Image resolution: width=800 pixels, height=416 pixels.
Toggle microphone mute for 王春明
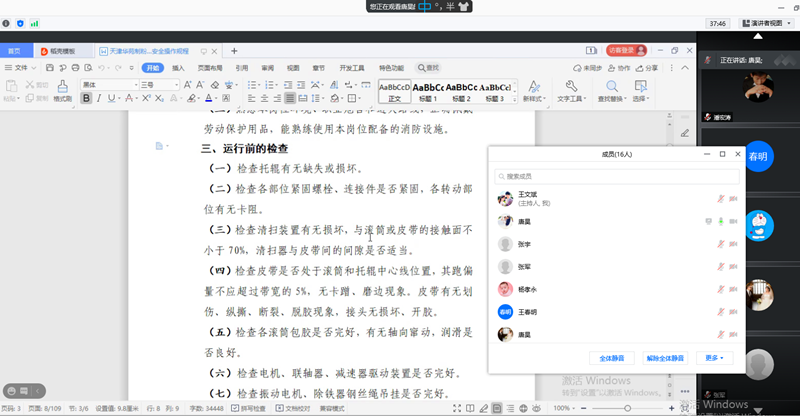coord(719,311)
